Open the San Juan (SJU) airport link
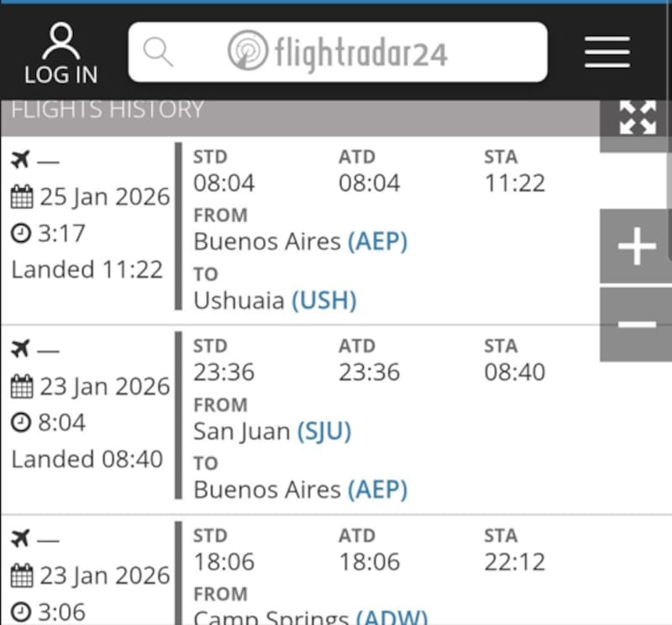The height and width of the screenshot is (625, 672). (323, 432)
